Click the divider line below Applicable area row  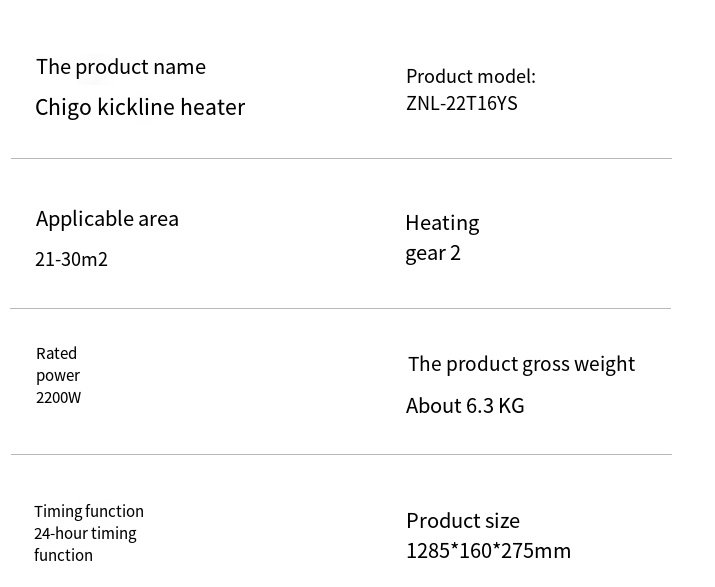point(341,308)
